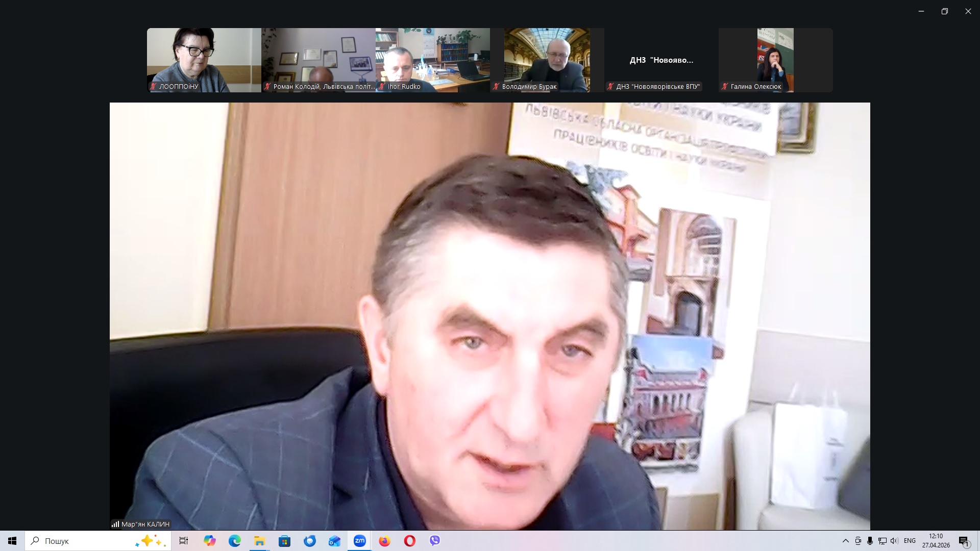This screenshot has height=551, width=980.
Task: Open Viber from the taskbar
Action: coord(434,541)
